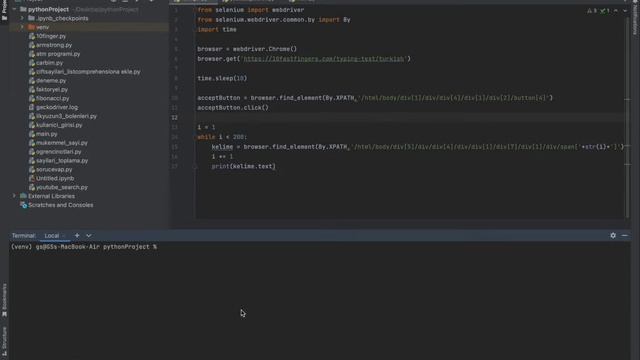Open atm programi.py file
This screenshot has height=360, width=640.
click(58, 54)
